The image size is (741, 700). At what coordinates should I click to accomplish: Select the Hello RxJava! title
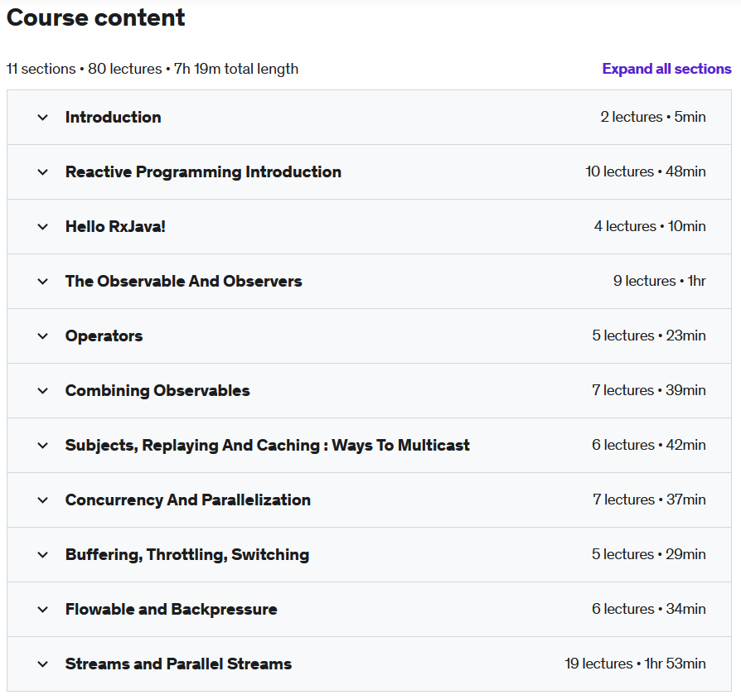tap(115, 227)
